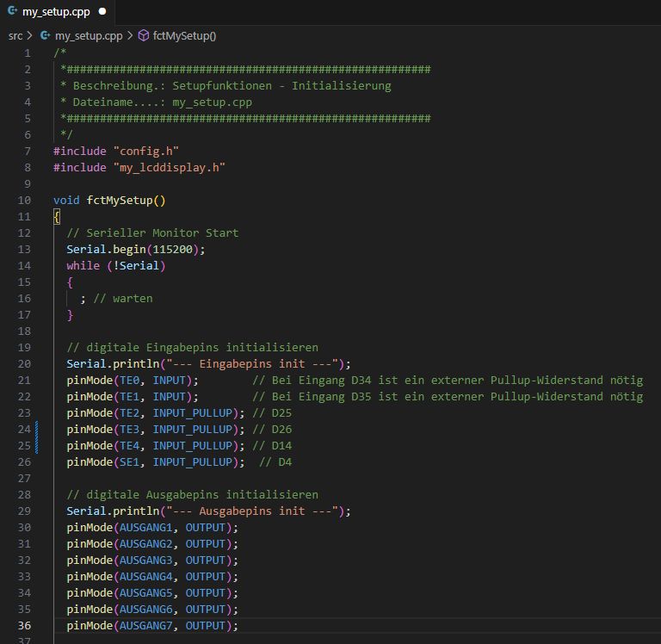Click the blue change marker beside line 25
Image resolution: width=661 pixels, height=644 pixels.
36,446
